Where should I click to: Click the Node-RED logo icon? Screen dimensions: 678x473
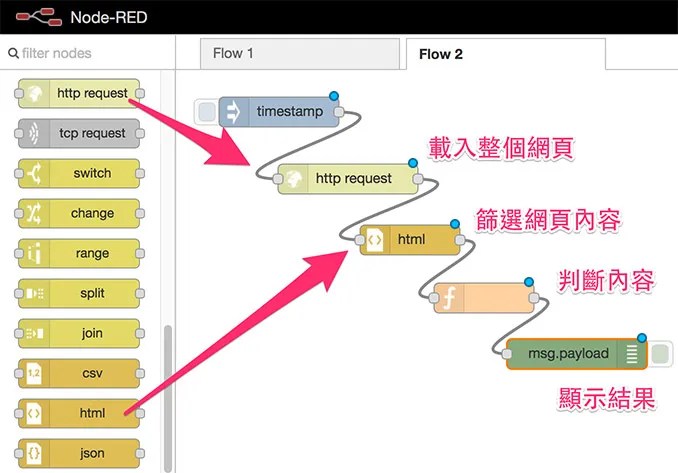39,17
